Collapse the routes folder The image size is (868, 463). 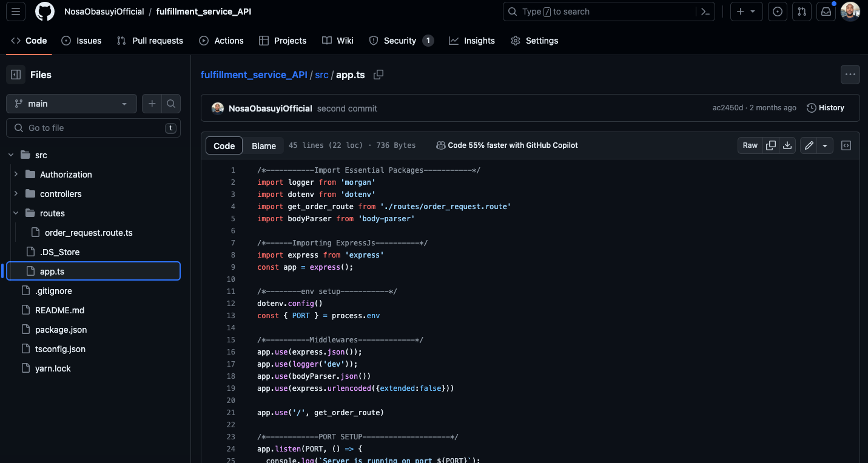16,213
